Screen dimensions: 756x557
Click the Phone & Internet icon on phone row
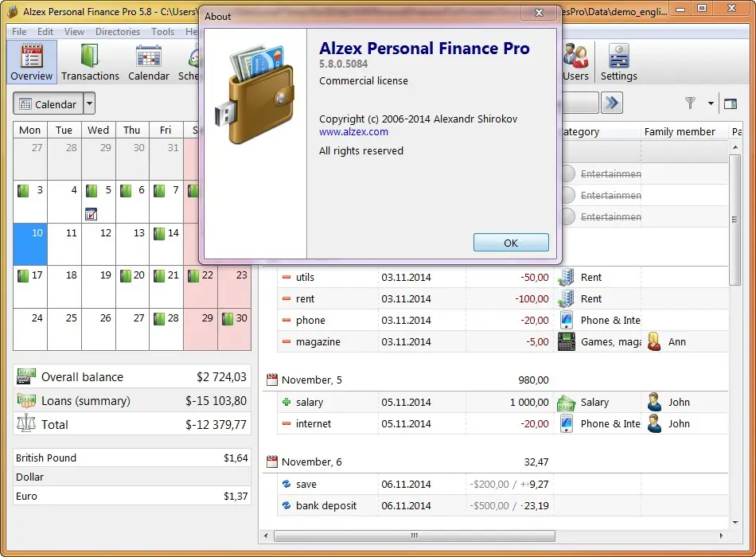click(x=567, y=320)
